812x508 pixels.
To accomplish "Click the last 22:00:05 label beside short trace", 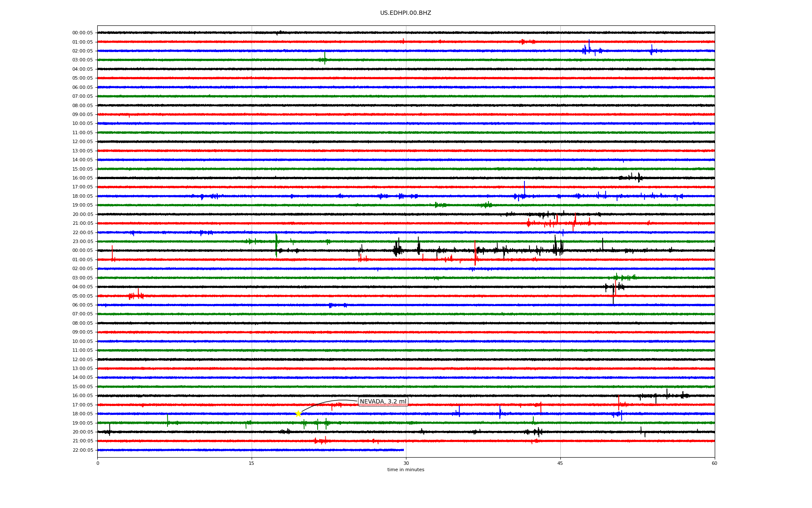I will pyautogui.click(x=82, y=450).
